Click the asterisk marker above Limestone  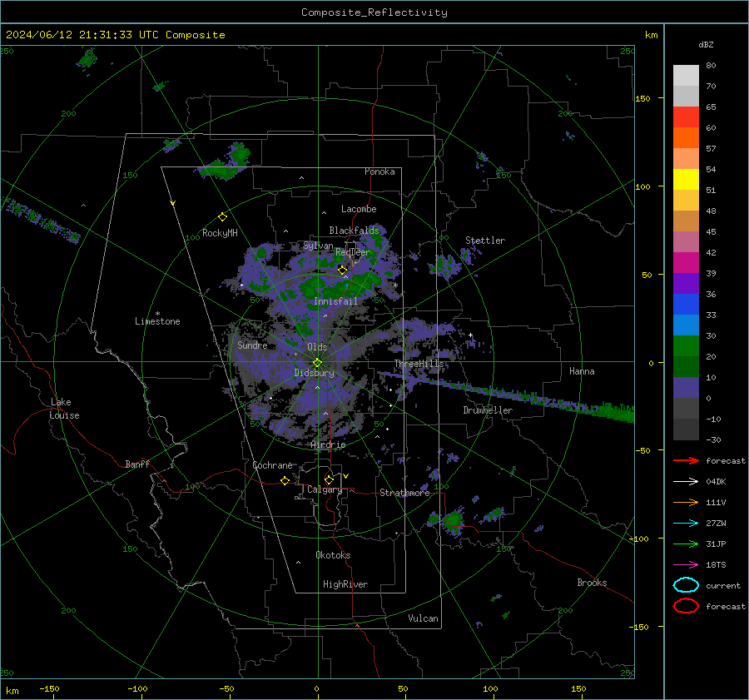coord(157,314)
